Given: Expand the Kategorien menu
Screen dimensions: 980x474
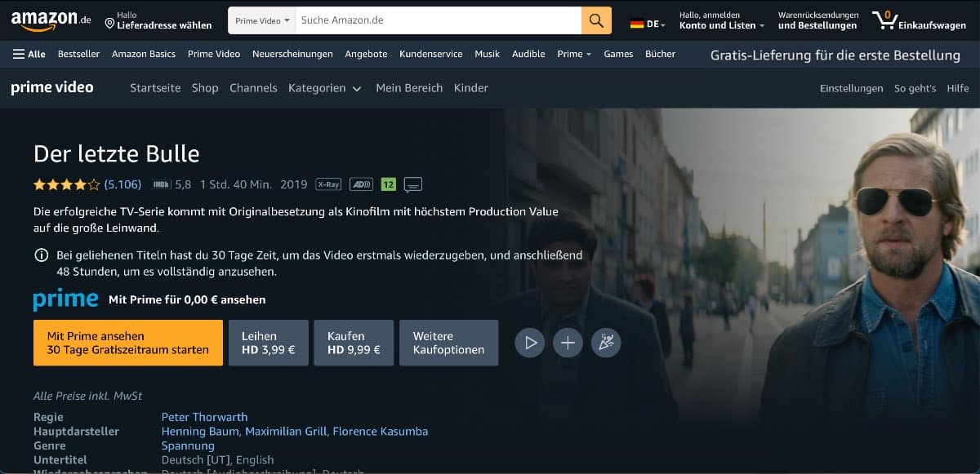Looking at the screenshot, I should (325, 88).
